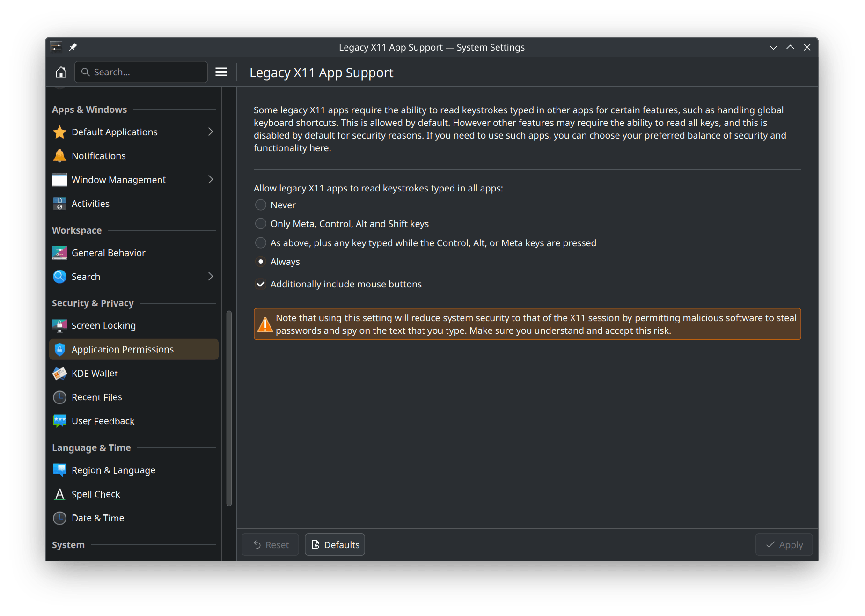Screen dimensions: 865x616
Task: Click the warning triangle icon
Action: [265, 324]
